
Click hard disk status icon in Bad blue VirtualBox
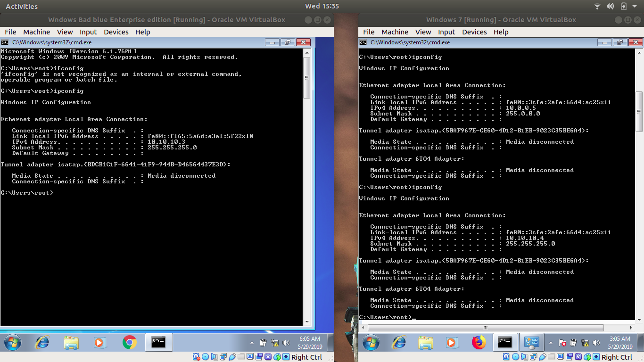point(196,357)
